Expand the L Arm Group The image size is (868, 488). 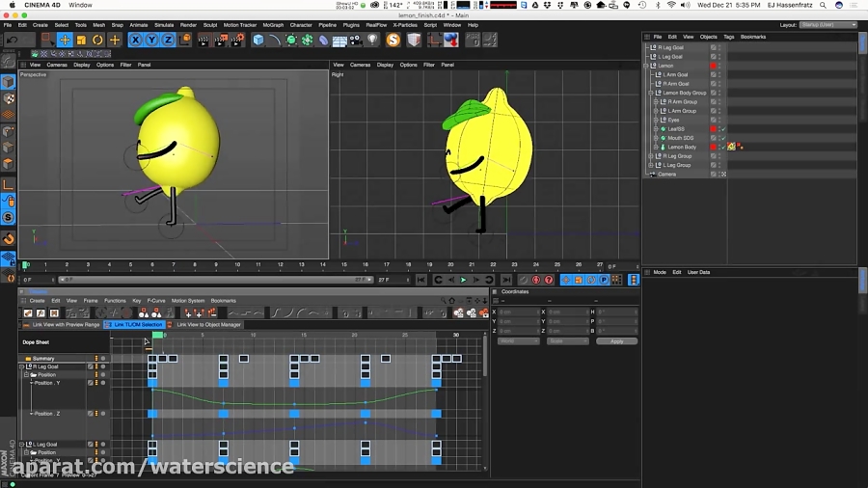pos(656,111)
